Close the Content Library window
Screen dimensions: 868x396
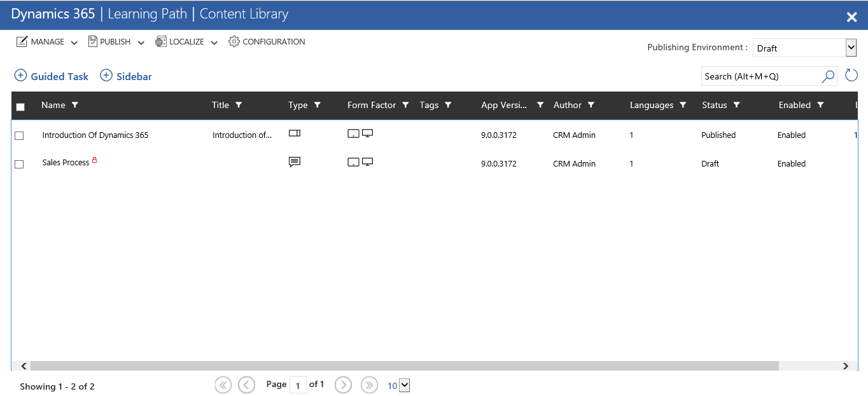(x=852, y=17)
